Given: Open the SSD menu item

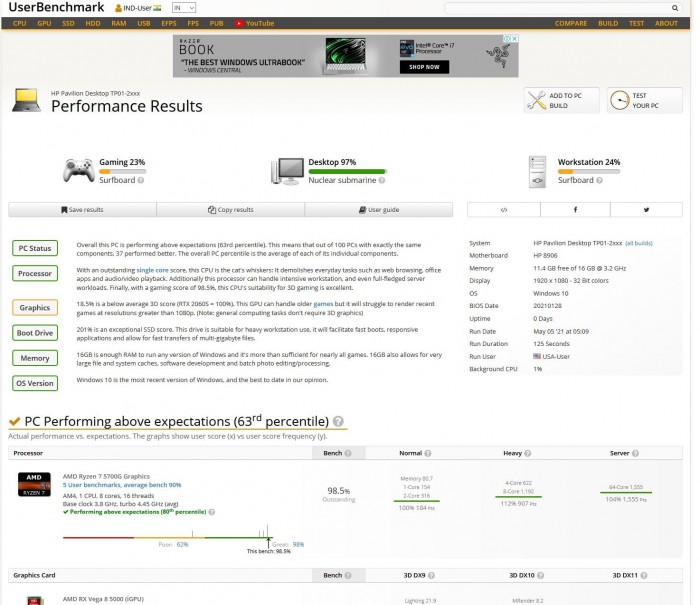Looking at the screenshot, I should point(68,23).
